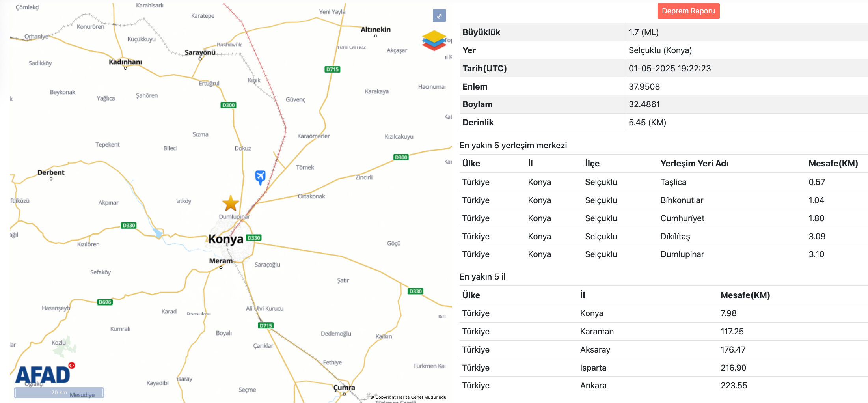Click the Meram district label on map
The image size is (868, 403).
[221, 261]
